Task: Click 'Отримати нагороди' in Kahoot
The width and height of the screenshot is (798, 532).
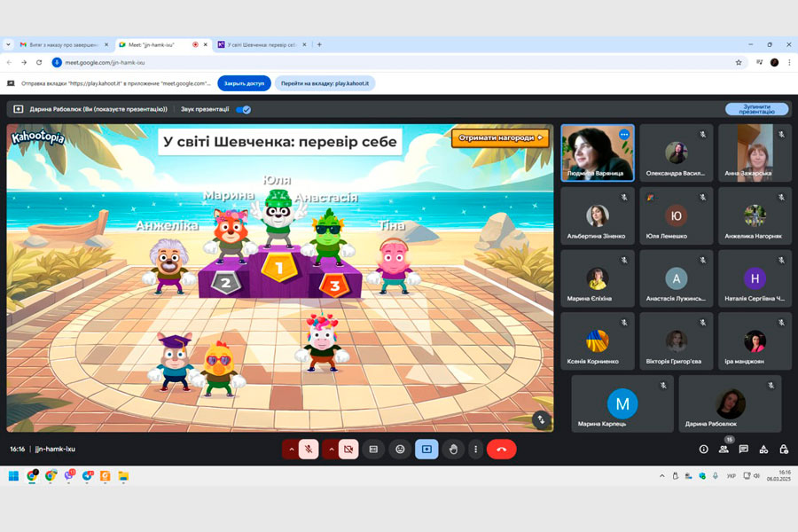Action: click(500, 138)
